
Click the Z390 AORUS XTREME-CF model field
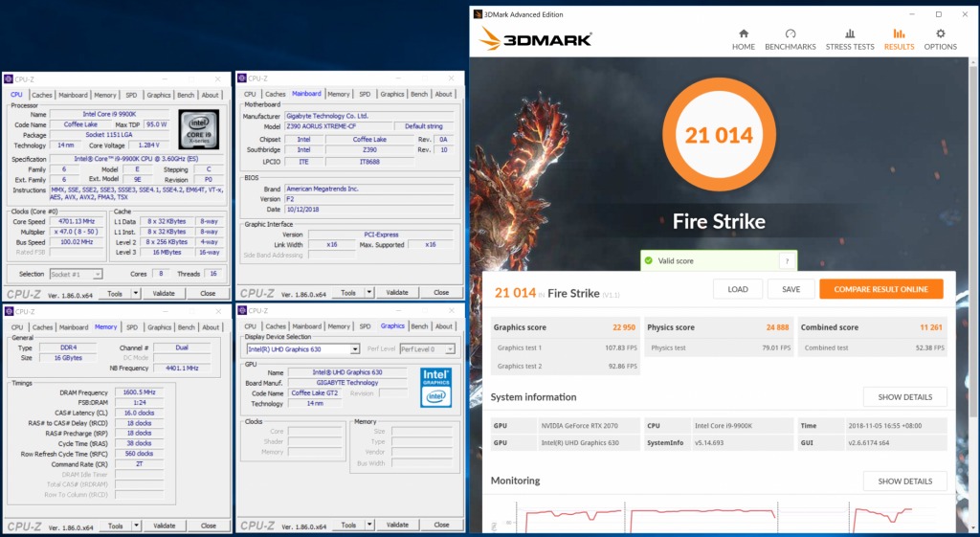[x=338, y=126]
